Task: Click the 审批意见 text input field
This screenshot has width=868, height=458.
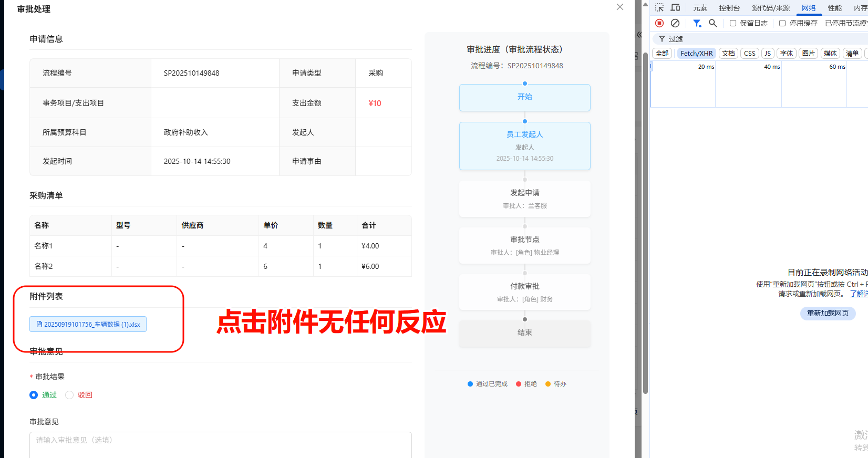Action: point(220,444)
